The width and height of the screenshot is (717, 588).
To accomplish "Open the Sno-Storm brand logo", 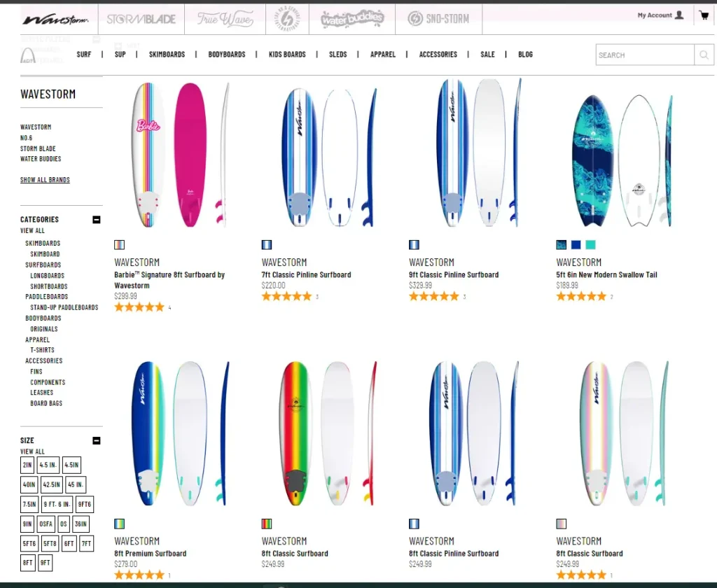I will (x=438, y=19).
